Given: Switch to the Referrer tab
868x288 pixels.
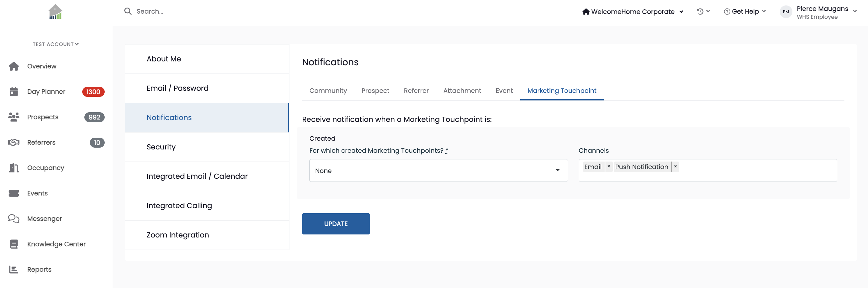Looking at the screenshot, I should coord(416,91).
